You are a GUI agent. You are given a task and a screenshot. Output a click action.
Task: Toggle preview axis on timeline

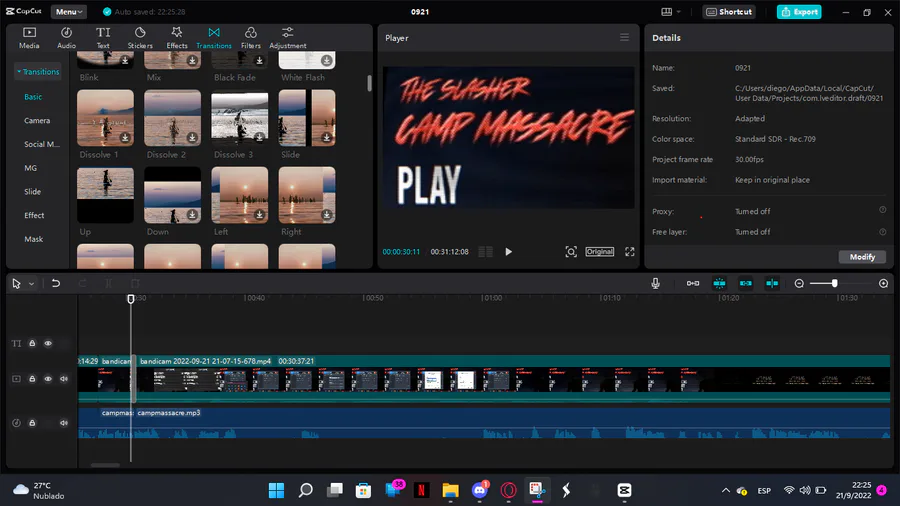[x=772, y=283]
